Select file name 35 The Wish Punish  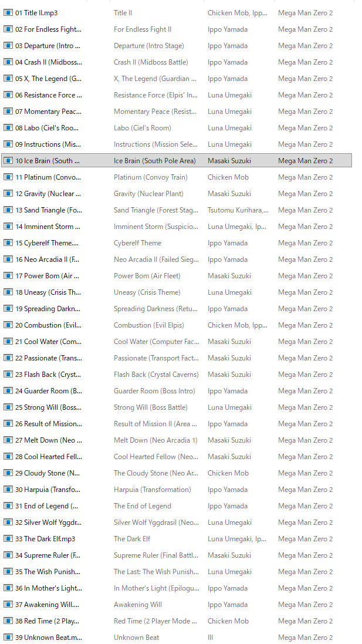[48, 571]
